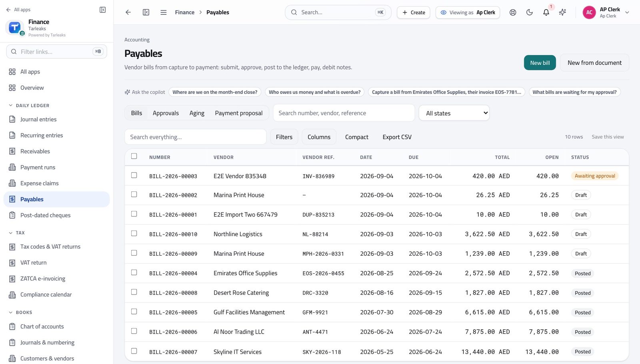Viewport: 640px width, 364px height.
Task: Click the Search number, vendor, reference field
Action: pos(344,113)
